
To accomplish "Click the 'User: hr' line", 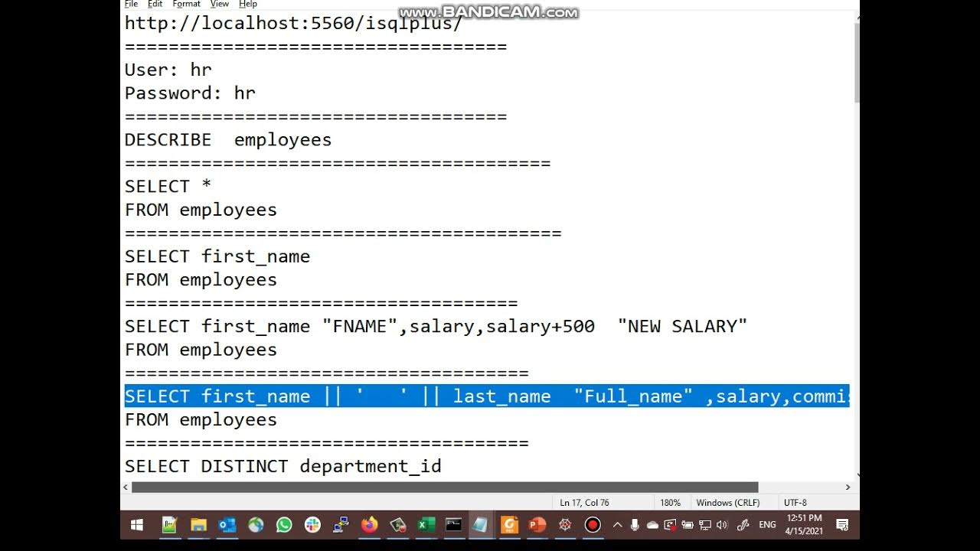I will pos(168,70).
